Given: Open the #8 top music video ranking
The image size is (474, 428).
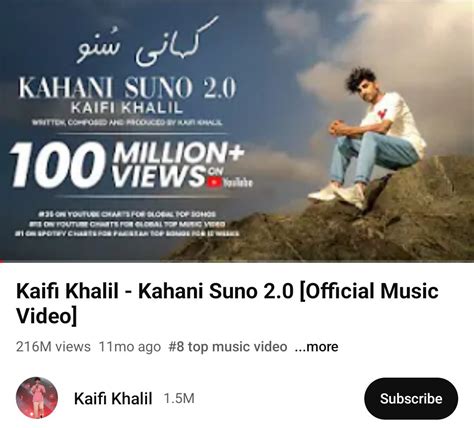Looking at the screenshot, I should tap(228, 347).
